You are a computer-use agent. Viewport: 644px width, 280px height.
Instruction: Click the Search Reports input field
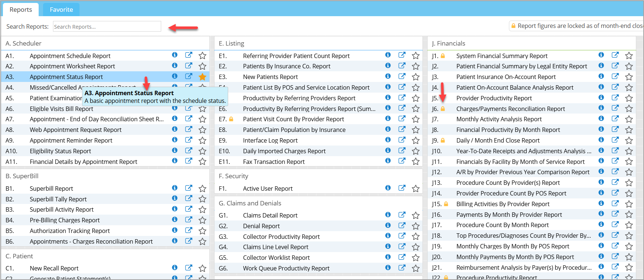(107, 26)
